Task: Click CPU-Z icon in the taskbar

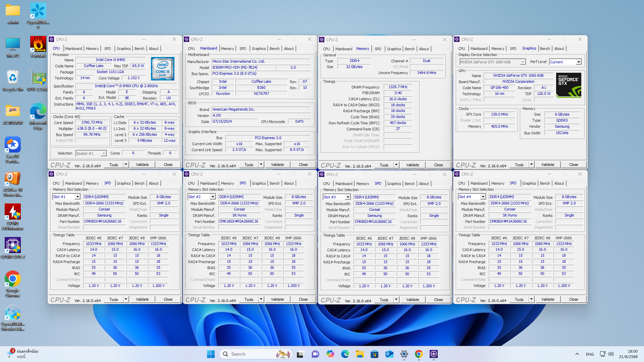Action: (433, 354)
